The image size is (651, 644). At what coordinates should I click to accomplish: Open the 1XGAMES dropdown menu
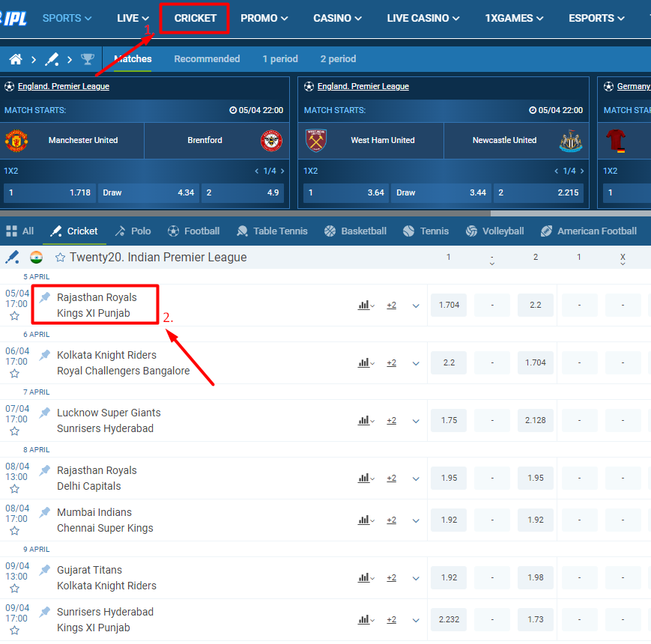514,18
